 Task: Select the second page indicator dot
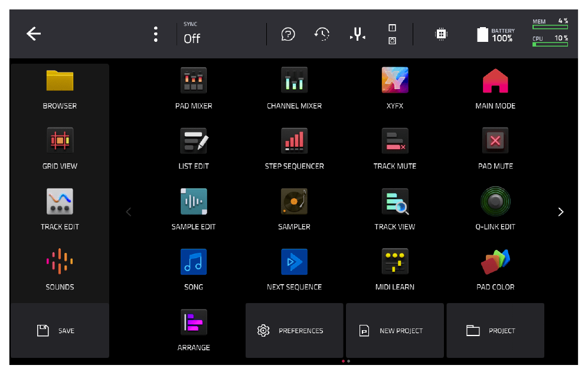click(349, 361)
